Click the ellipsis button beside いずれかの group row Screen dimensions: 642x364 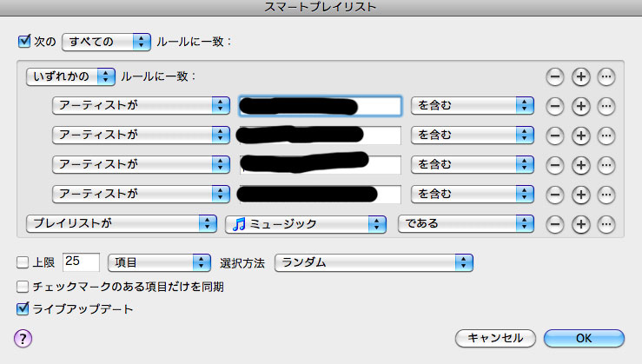[x=606, y=76]
